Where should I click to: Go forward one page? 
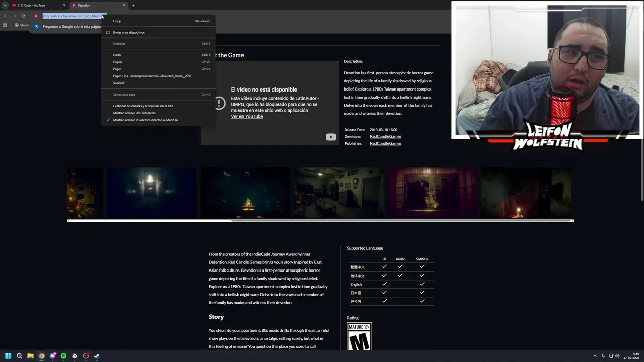[14, 16]
